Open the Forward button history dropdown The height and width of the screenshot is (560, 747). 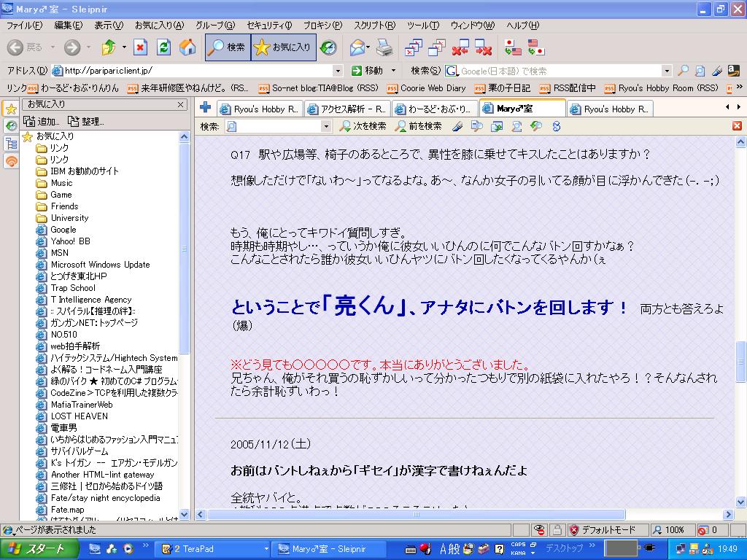(88, 47)
